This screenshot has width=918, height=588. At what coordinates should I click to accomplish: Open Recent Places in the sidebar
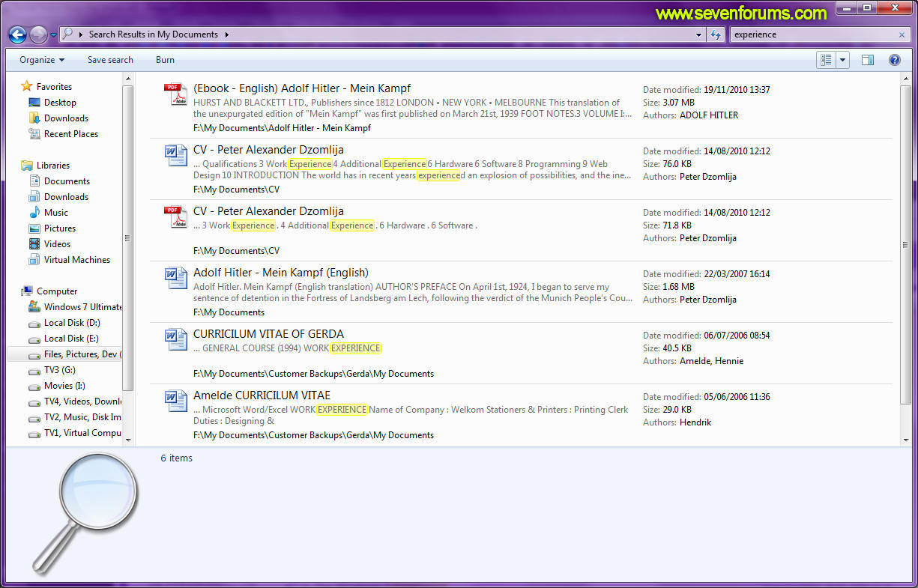[71, 134]
